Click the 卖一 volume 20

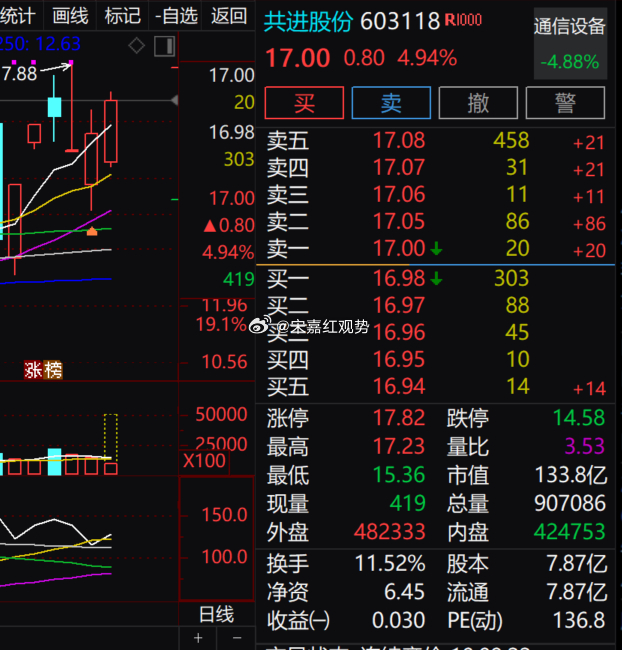point(518,248)
